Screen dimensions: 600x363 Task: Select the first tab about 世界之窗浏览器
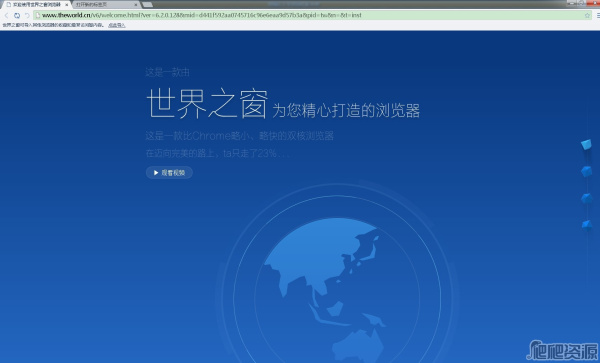pos(35,5)
